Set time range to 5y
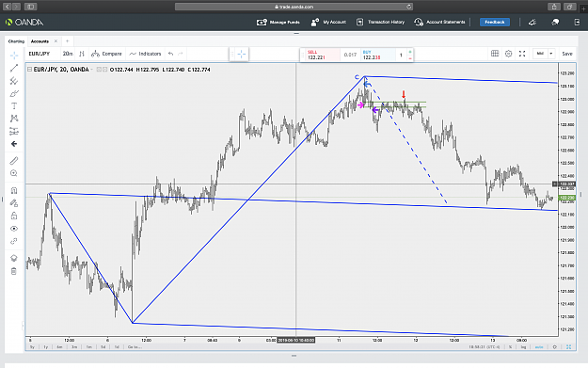This screenshot has height=368, width=588. (x=32, y=347)
